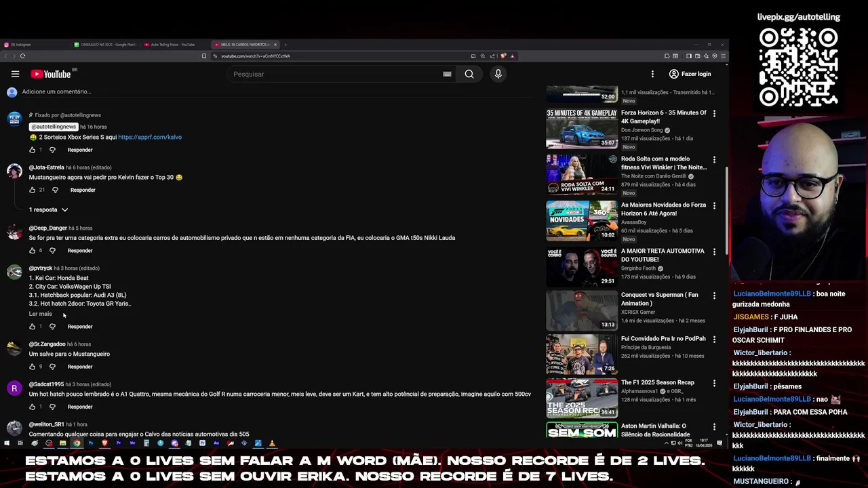Open options for As Maiores Novidades do Forza video
Viewport: 868px width, 488px height.
714,205
